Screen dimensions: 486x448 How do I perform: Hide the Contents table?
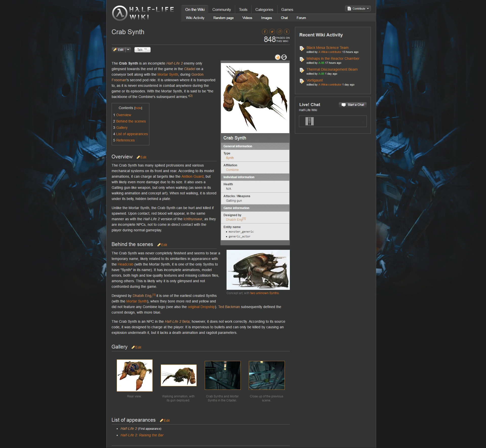tap(138, 108)
